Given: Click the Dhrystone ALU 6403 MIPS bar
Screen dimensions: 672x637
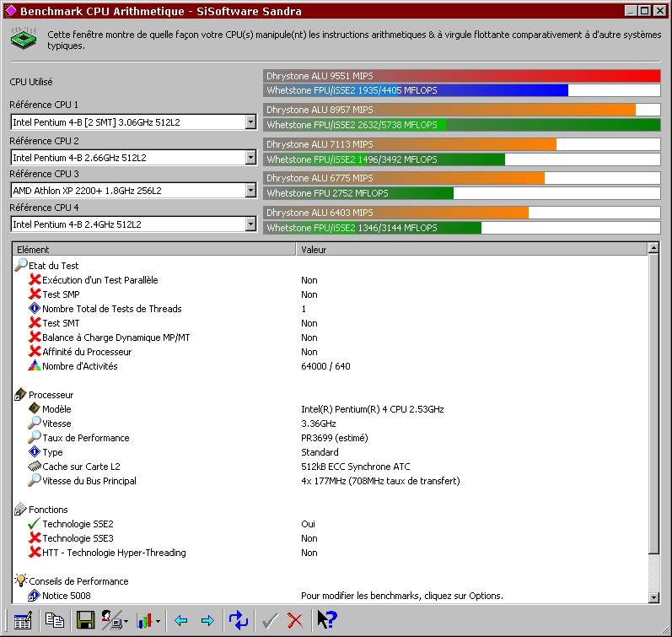Looking at the screenshot, I should [x=396, y=213].
